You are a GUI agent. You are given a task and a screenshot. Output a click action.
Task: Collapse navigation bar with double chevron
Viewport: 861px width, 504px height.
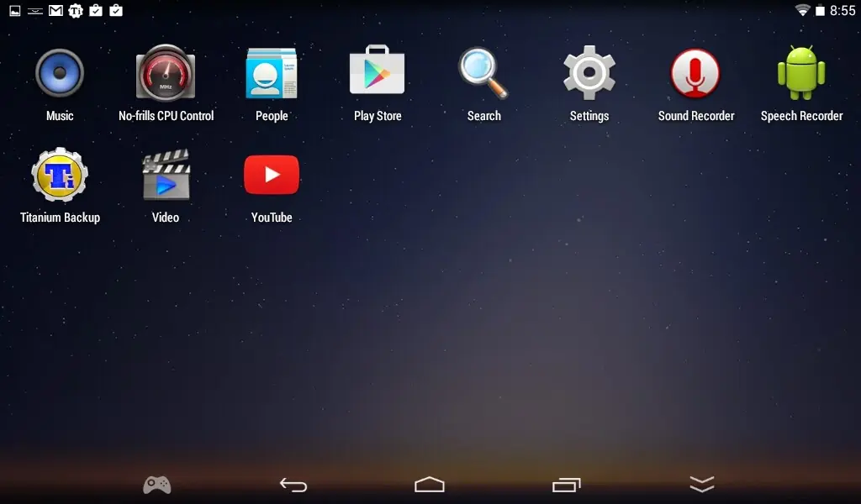click(702, 484)
